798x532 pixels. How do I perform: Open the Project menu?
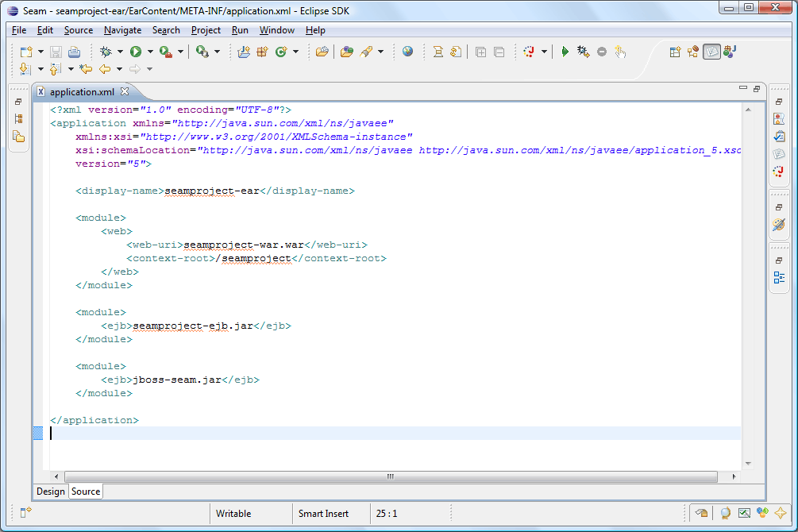tap(206, 30)
